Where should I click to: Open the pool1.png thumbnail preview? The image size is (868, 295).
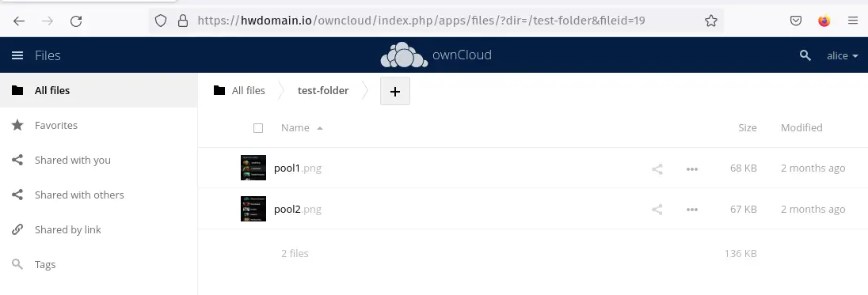(x=253, y=168)
